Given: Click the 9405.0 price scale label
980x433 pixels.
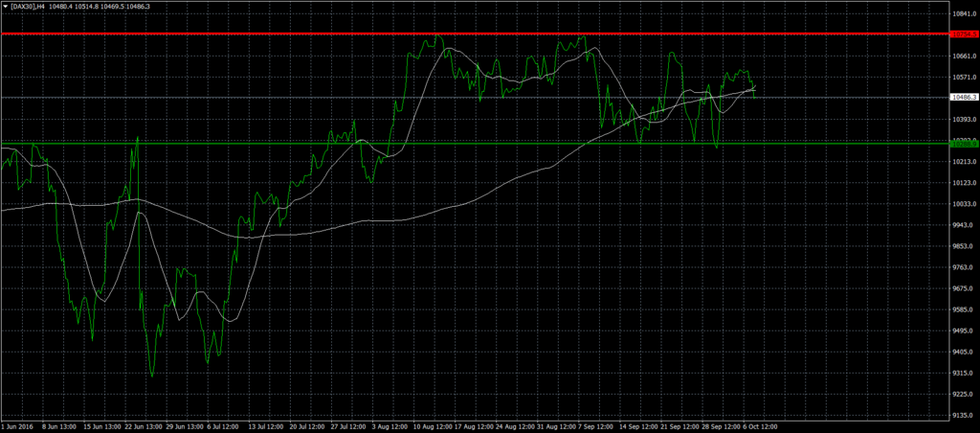Looking at the screenshot, I should pyautogui.click(x=963, y=352).
